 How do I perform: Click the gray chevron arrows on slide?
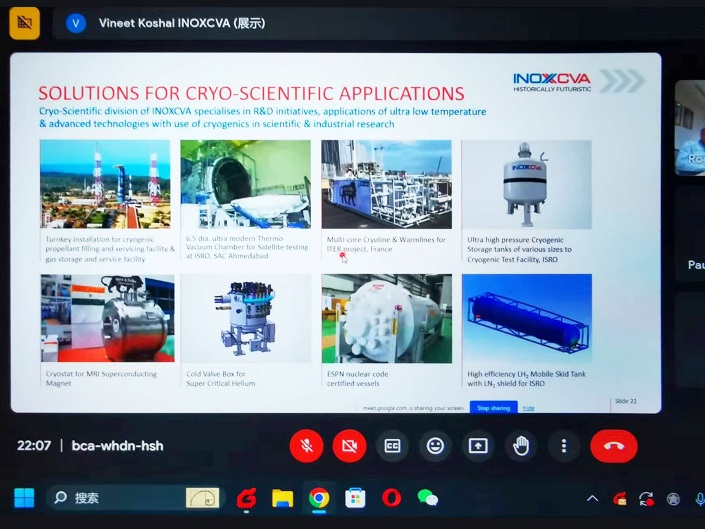[x=623, y=81]
